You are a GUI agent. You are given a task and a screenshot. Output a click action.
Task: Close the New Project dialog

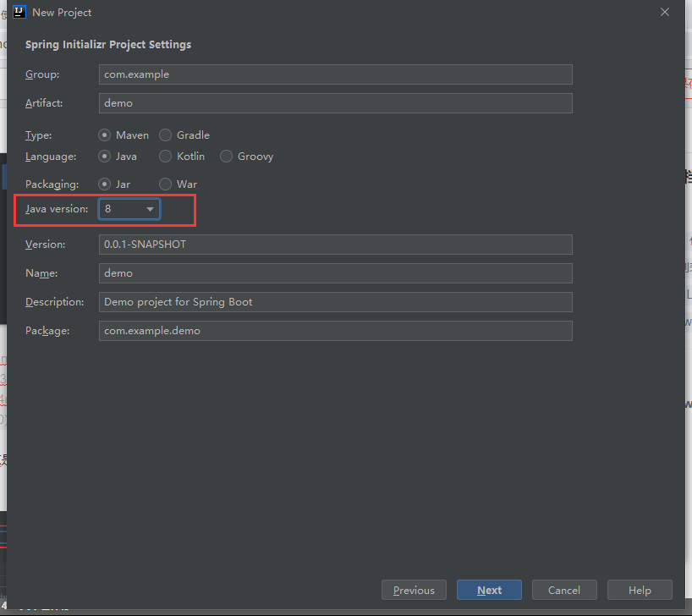coord(665,13)
